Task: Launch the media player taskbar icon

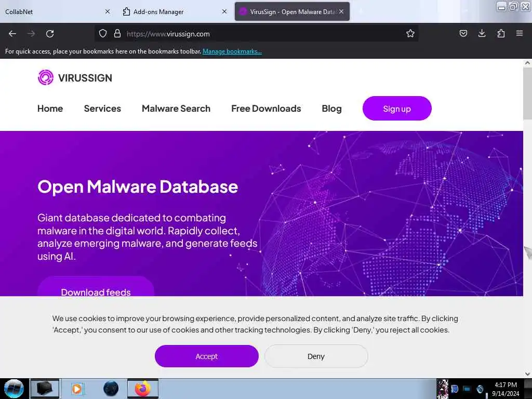Action: [x=77, y=389]
